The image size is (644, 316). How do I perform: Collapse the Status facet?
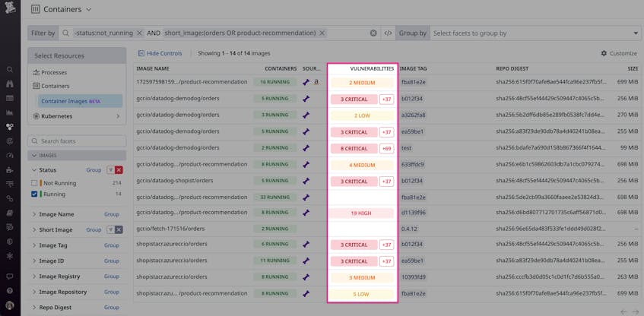pyautogui.click(x=34, y=170)
